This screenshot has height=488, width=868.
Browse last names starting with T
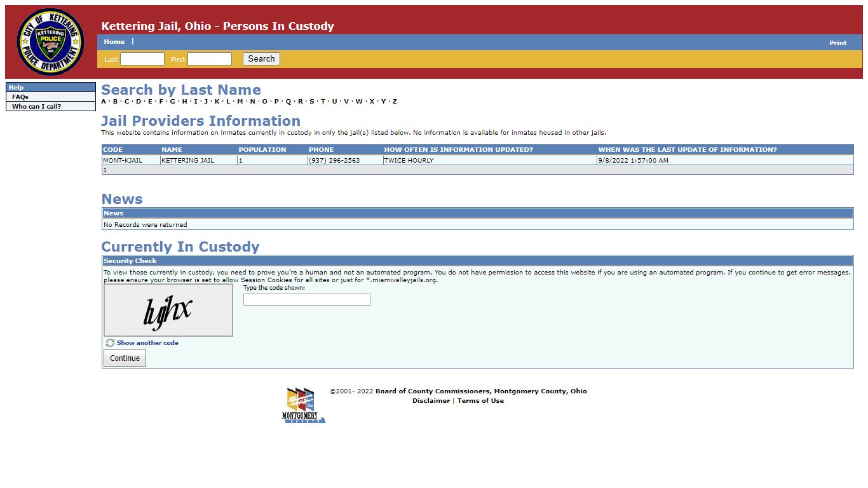tap(322, 102)
